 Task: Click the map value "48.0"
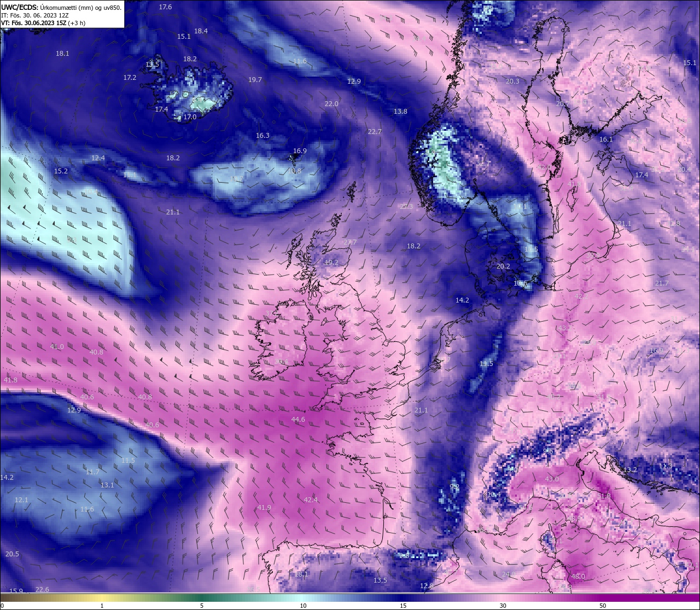point(578,577)
